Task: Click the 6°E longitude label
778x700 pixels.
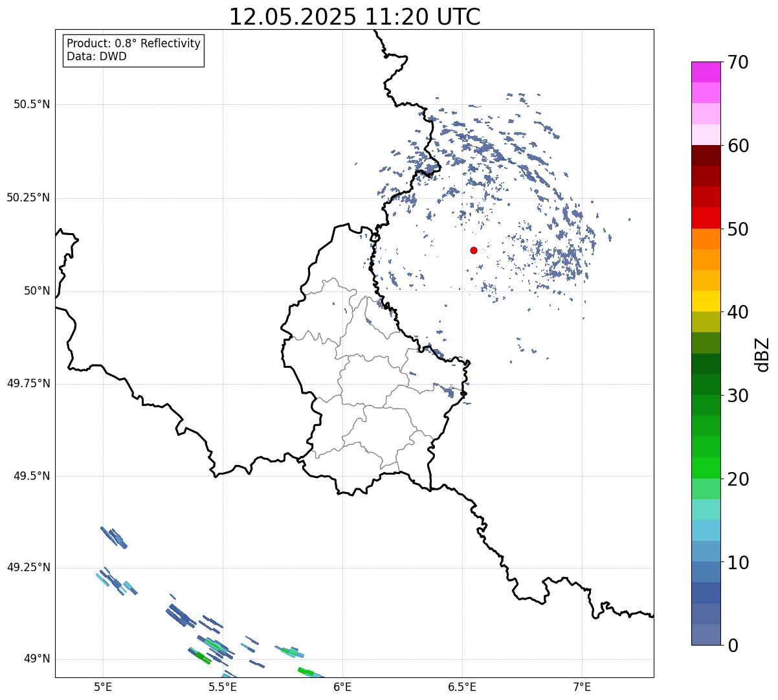Action: pos(342,687)
